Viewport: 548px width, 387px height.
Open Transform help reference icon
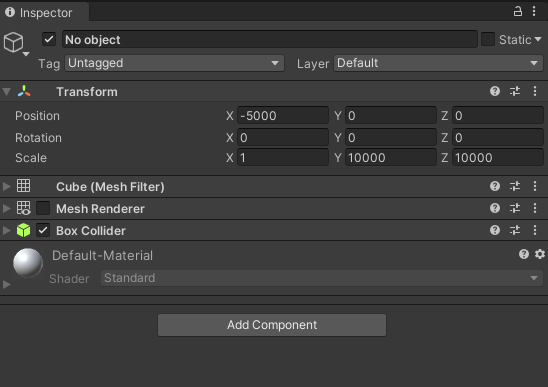[x=495, y=91]
